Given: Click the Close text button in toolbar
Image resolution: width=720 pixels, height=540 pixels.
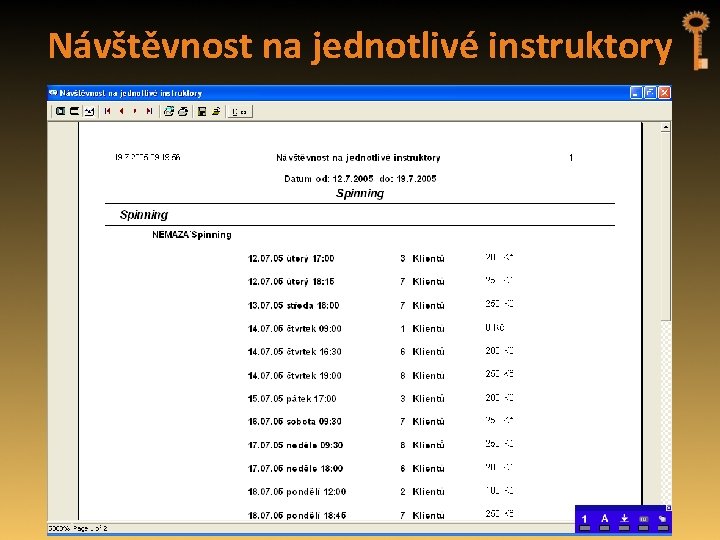Looking at the screenshot, I should (240, 112).
